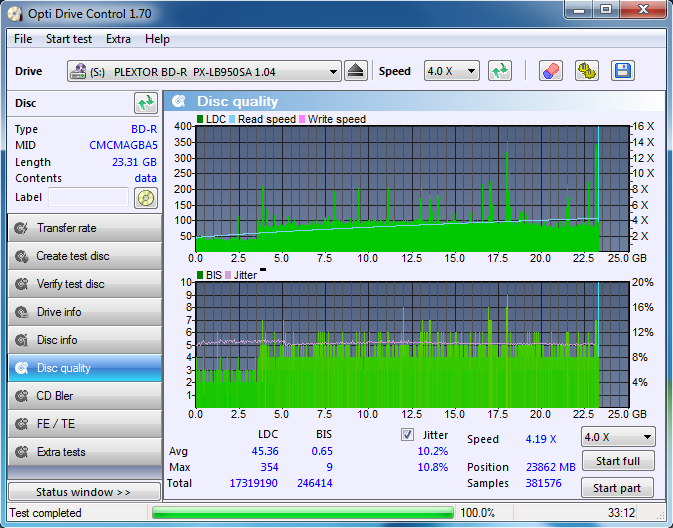
Task: Select the Disc info panel
Action: click(x=85, y=340)
